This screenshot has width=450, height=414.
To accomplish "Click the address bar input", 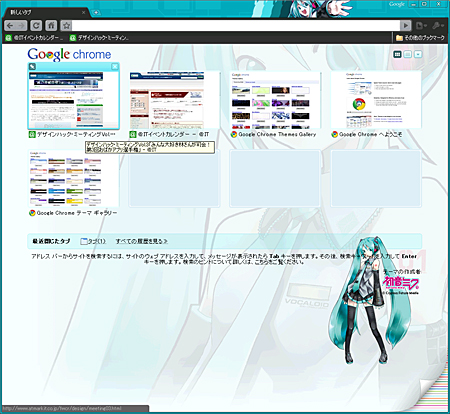I will click(x=236, y=26).
